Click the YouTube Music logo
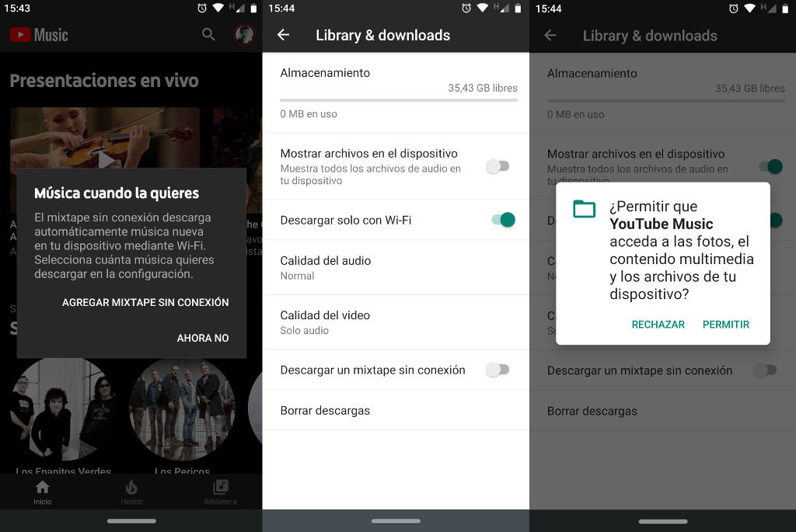The height and width of the screenshot is (532, 796). 39,35
